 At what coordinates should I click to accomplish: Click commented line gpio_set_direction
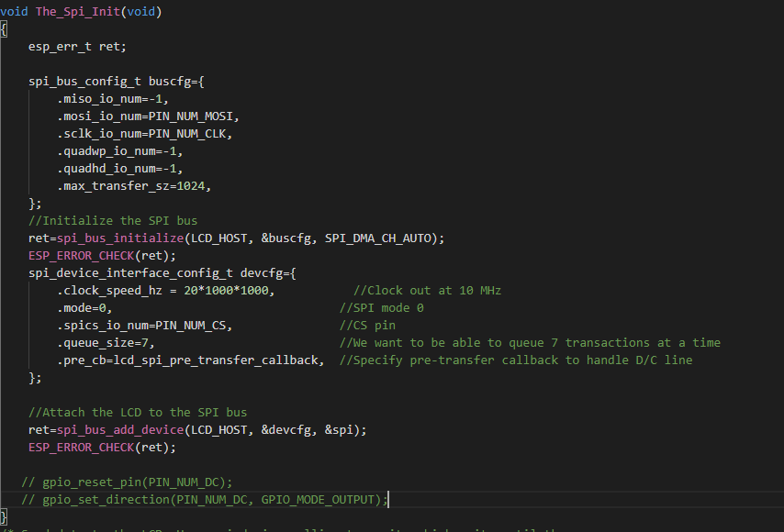205,500
